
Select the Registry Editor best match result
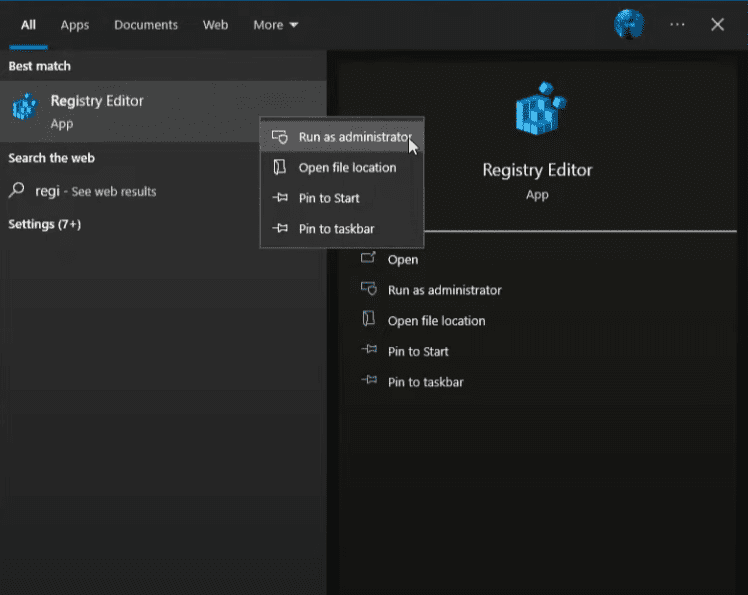(163, 111)
